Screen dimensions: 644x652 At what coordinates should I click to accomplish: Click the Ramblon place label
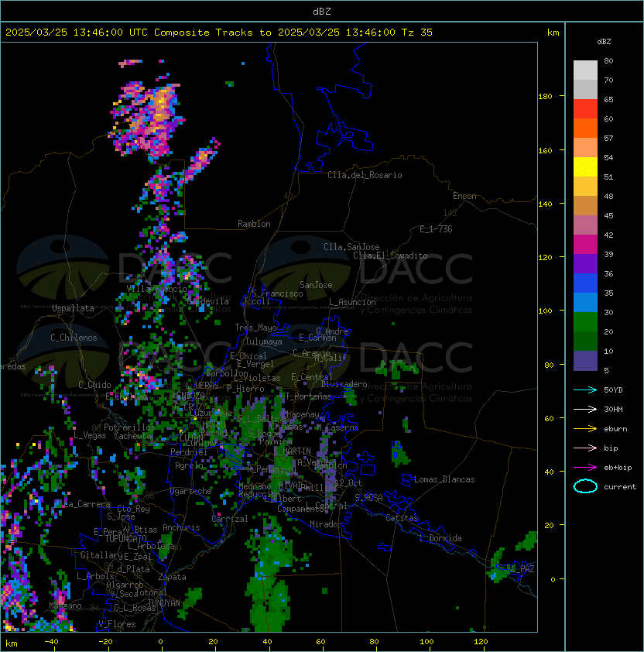tap(254, 224)
